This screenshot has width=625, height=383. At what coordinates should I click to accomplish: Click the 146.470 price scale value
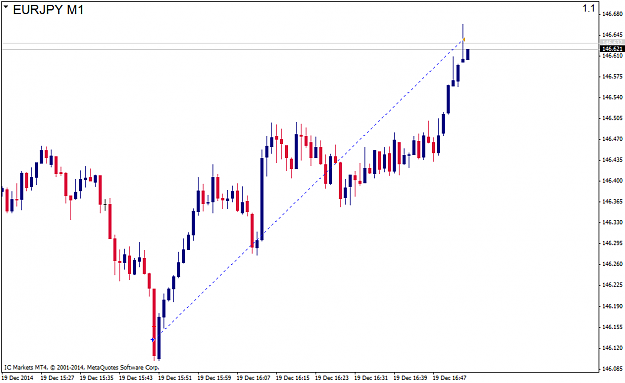pyautogui.click(x=613, y=139)
